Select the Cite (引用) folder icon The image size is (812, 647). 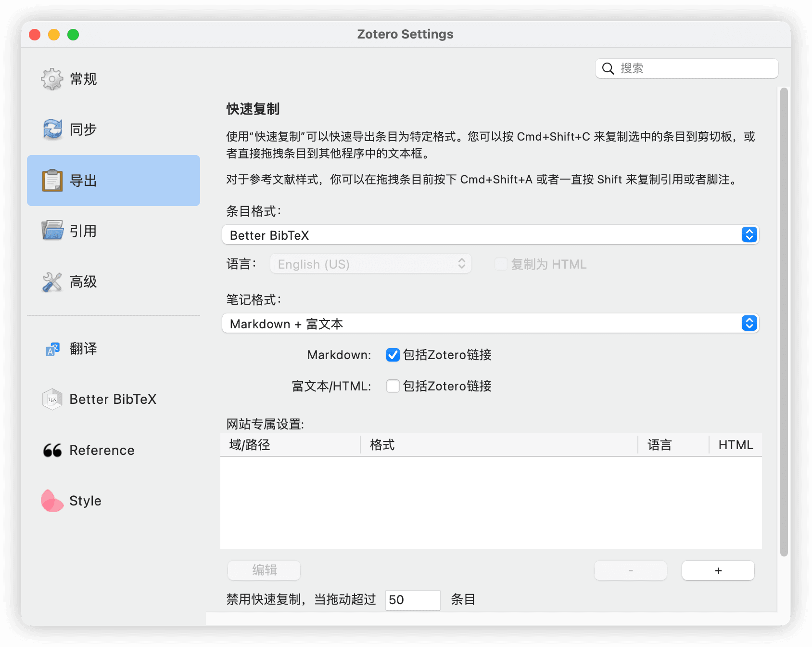pyautogui.click(x=52, y=231)
